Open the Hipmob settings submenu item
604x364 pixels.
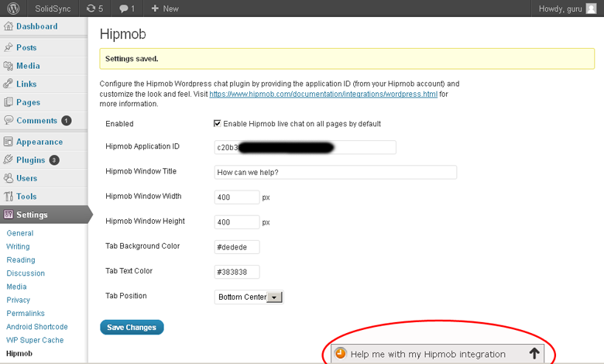(19, 353)
